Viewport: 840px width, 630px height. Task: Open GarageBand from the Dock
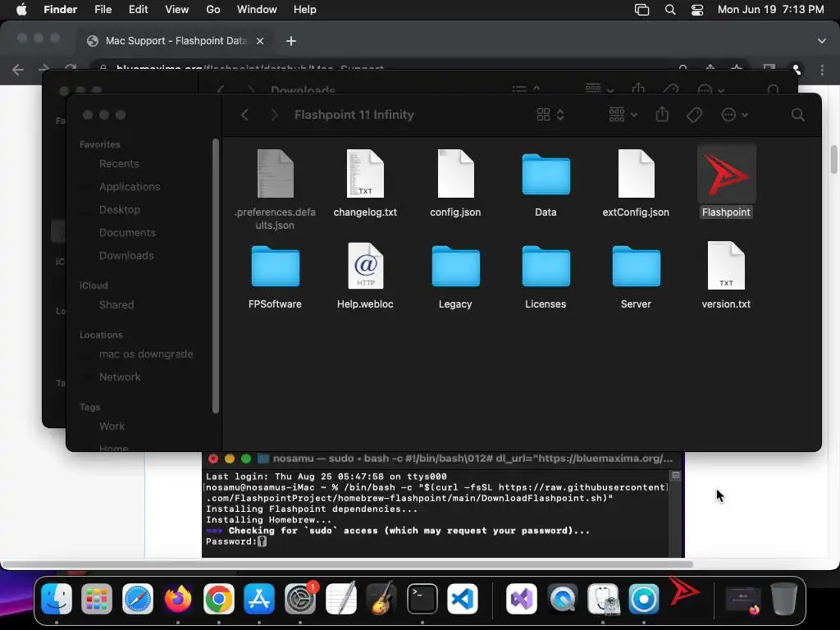(x=381, y=598)
